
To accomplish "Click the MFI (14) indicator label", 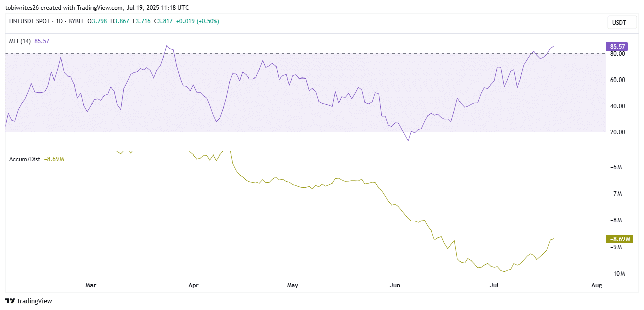I will point(20,41).
